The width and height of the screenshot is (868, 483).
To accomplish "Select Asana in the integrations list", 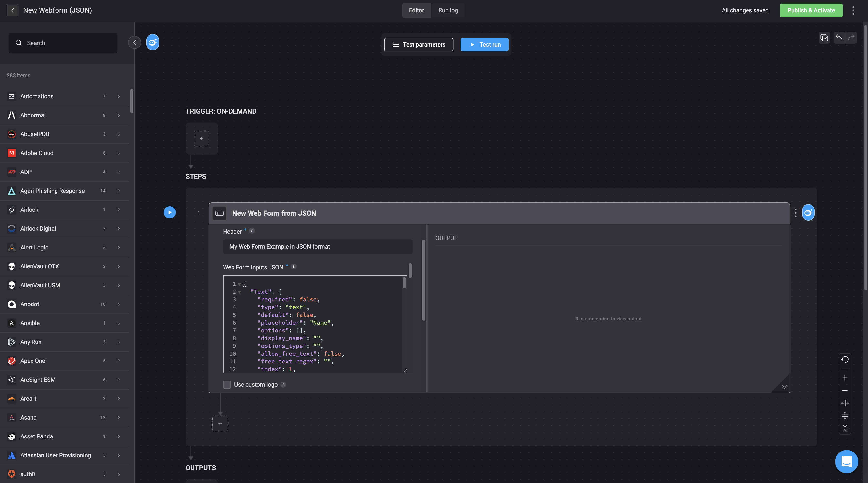I will point(64,418).
